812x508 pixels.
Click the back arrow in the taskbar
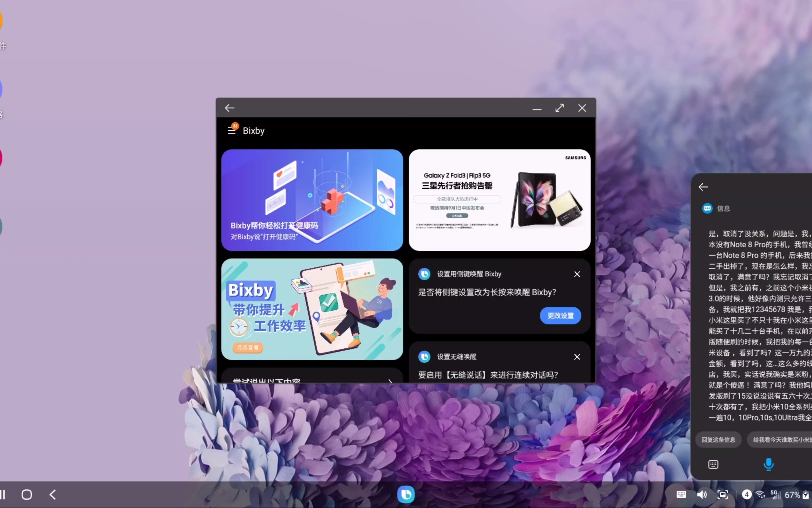pyautogui.click(x=53, y=495)
